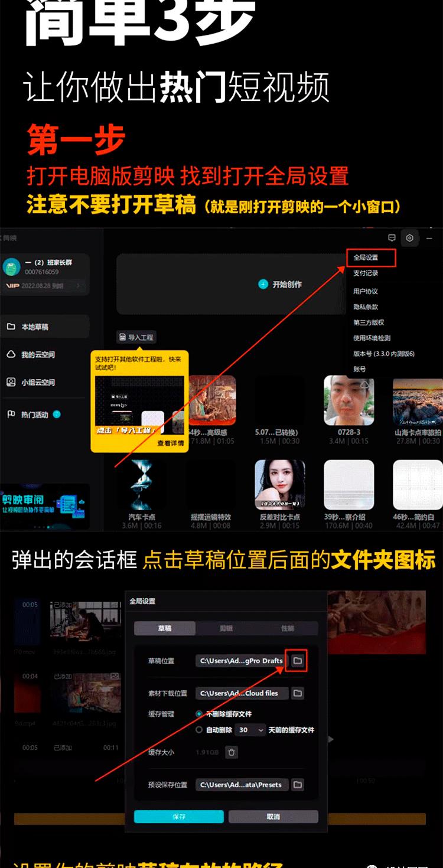The image size is (443, 868).
Task: Click the 取消 button
Action: click(x=273, y=817)
